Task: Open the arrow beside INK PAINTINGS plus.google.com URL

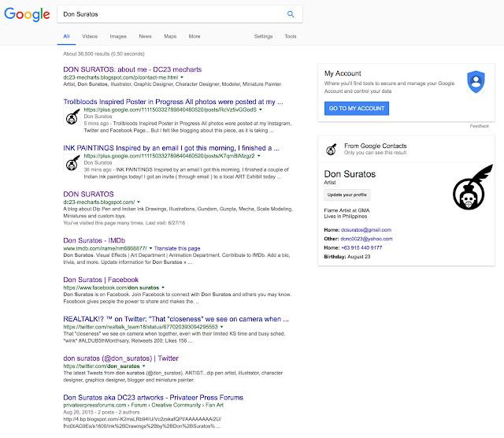Action: click(259, 156)
